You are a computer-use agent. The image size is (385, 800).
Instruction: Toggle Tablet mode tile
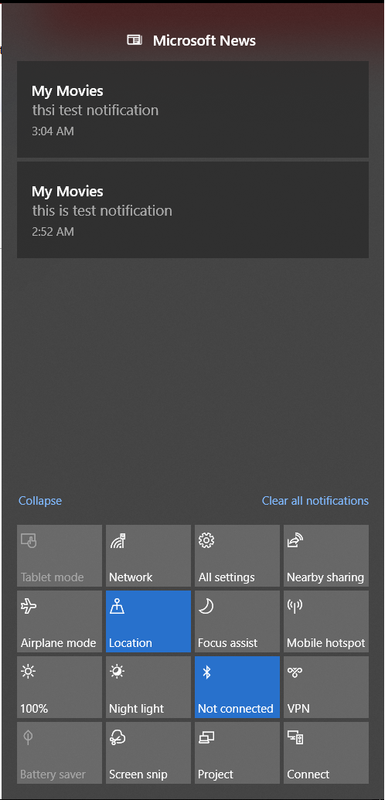point(60,555)
